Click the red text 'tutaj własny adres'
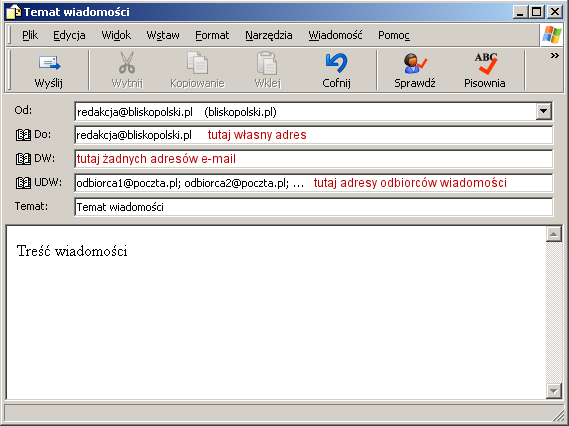The image size is (569, 426). pos(257,135)
